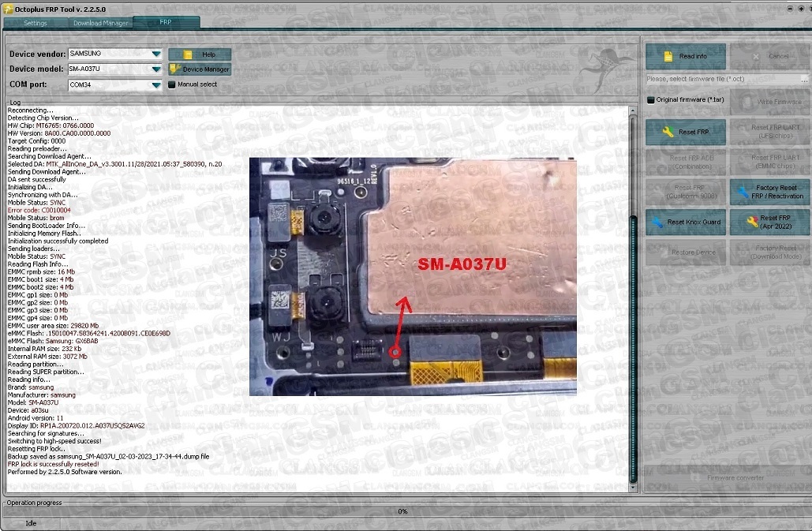
Task: Click the Octoplus app icon in title bar
Action: point(8,8)
